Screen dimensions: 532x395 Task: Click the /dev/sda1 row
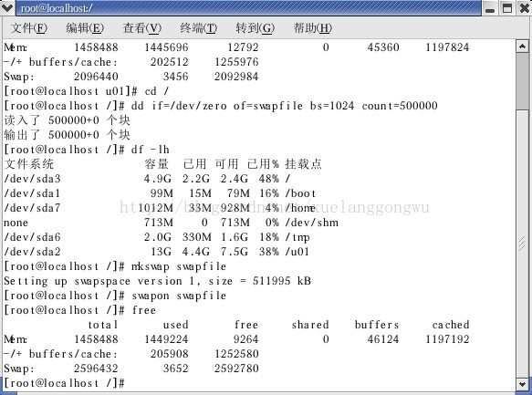(160, 193)
